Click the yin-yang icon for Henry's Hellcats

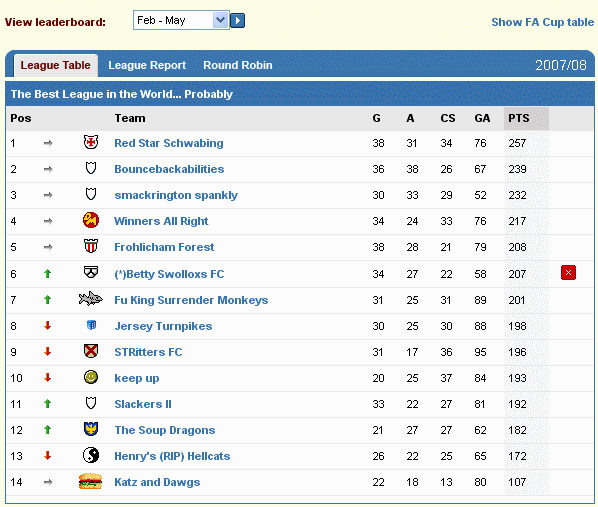[91, 455]
